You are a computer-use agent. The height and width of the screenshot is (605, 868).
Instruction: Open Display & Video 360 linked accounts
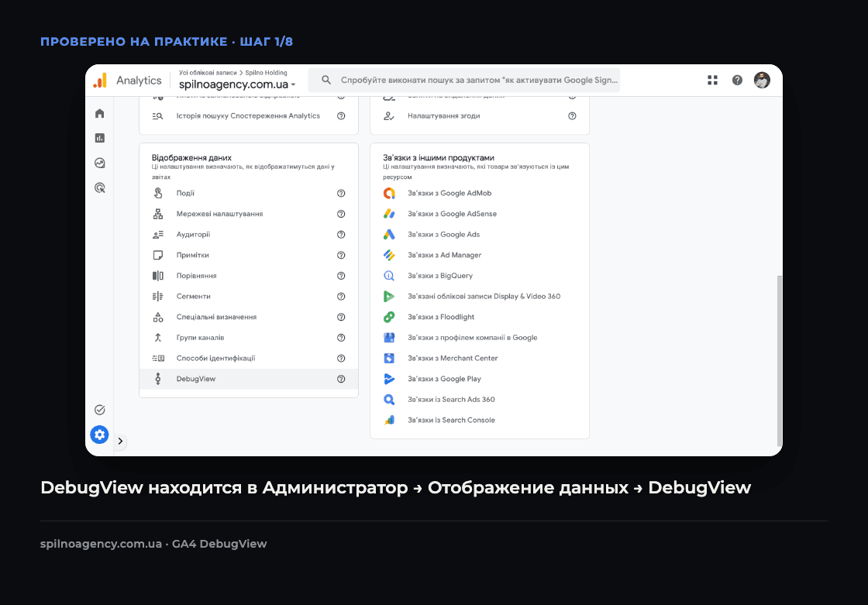(x=480, y=296)
